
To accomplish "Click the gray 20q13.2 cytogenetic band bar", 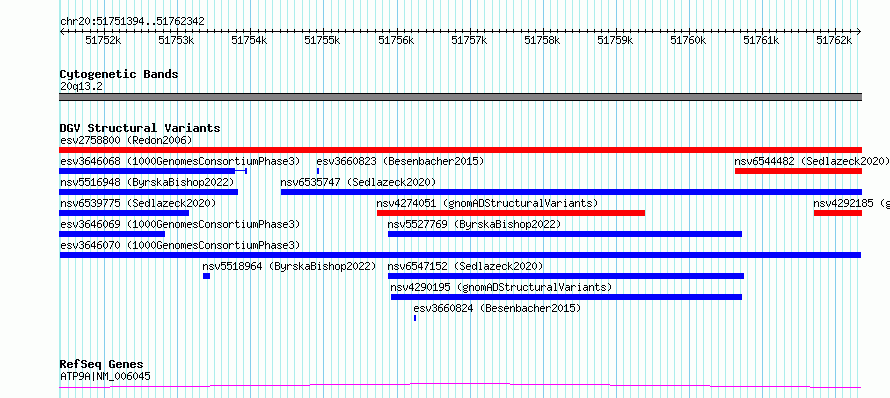I will (x=460, y=97).
